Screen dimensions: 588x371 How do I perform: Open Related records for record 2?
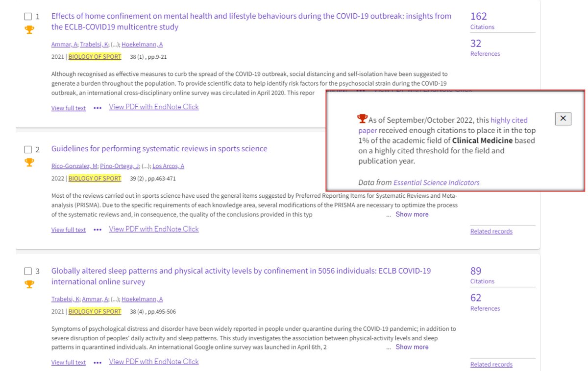point(491,232)
